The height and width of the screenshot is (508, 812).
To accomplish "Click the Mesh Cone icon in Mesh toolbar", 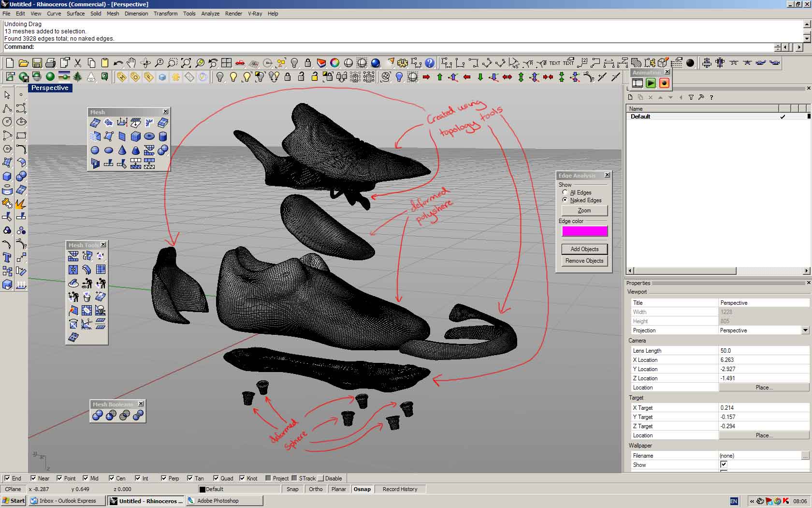I will pyautogui.click(x=122, y=150).
